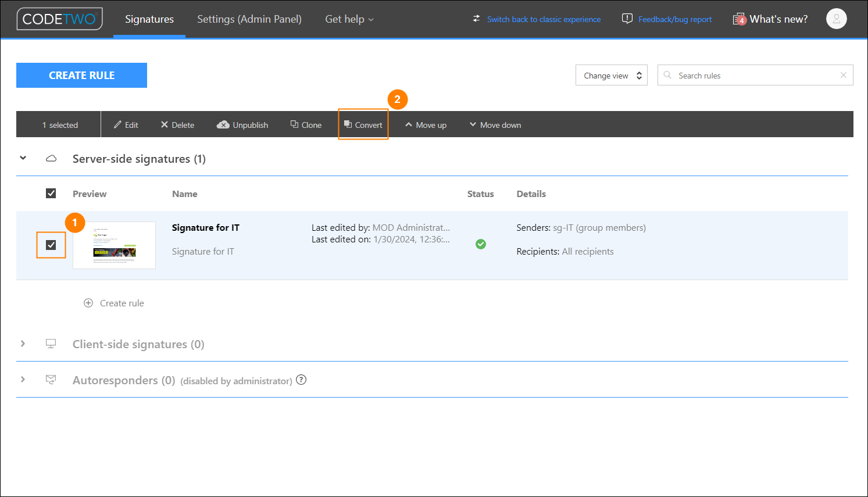Convert the selected server-side signature

pos(363,124)
